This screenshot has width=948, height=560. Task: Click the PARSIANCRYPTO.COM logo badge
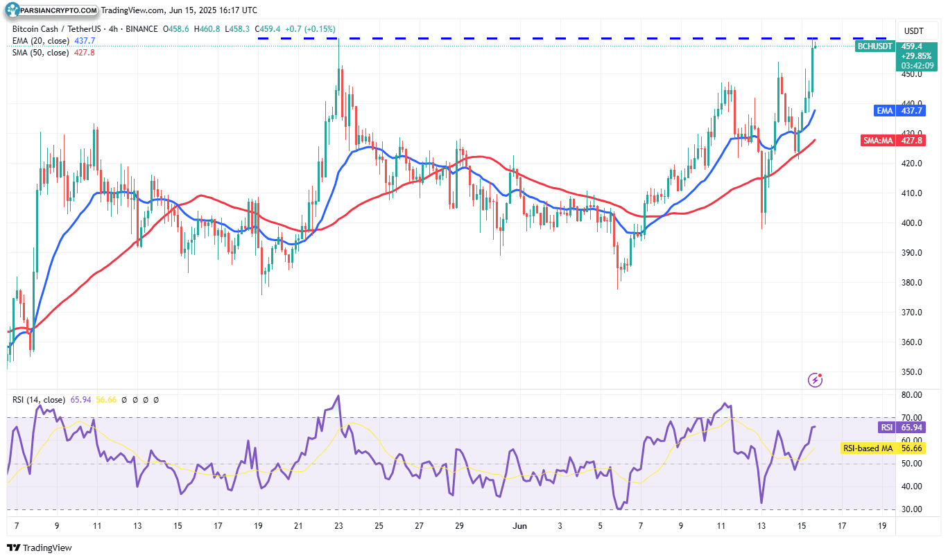click(52, 10)
